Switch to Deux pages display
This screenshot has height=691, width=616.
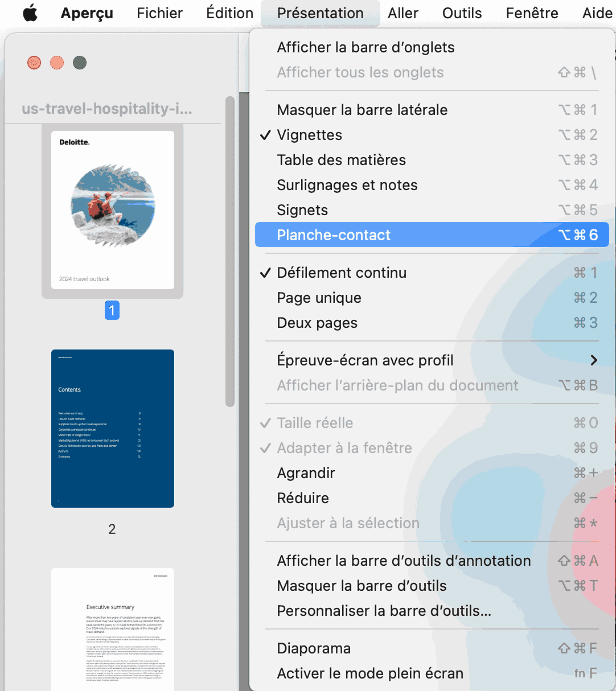coord(432,323)
